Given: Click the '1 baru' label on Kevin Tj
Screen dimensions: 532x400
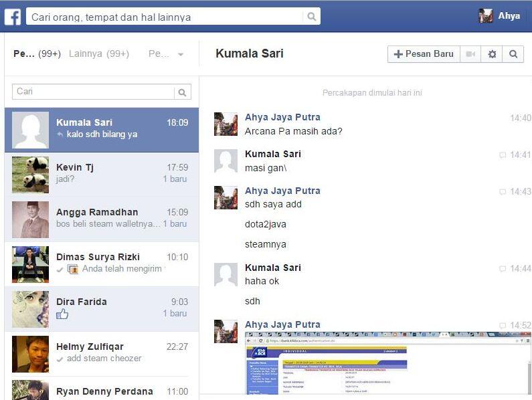Looking at the screenshot, I should (175, 179).
